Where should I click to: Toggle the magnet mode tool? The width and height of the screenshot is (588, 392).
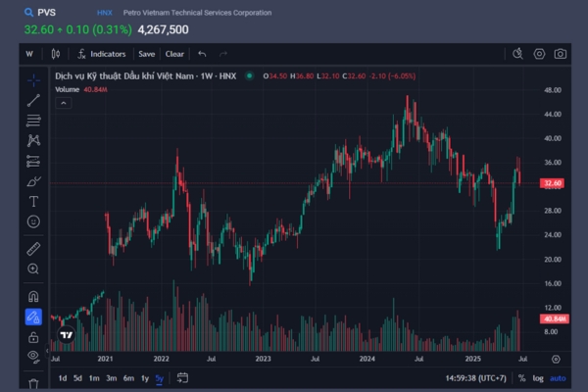click(x=33, y=297)
